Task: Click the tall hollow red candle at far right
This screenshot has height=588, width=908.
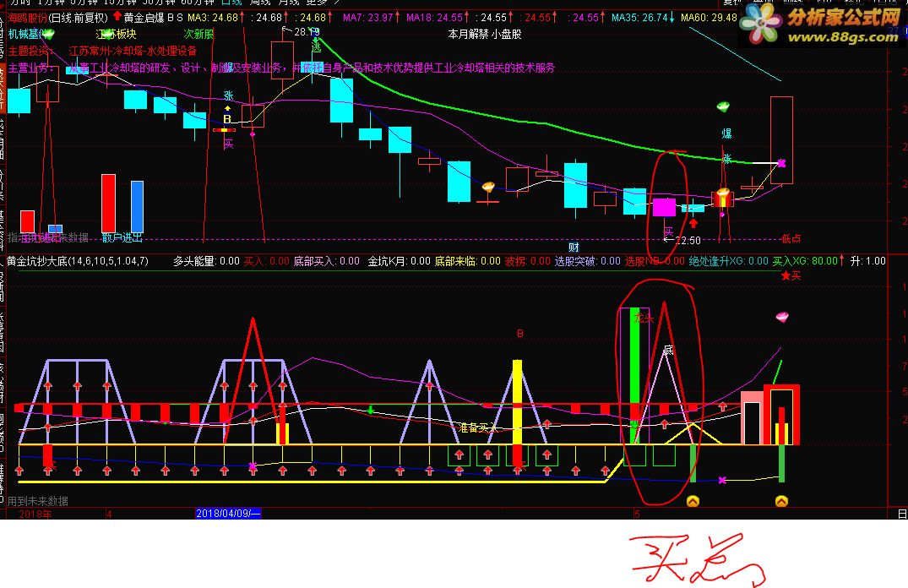Action: pos(781,140)
